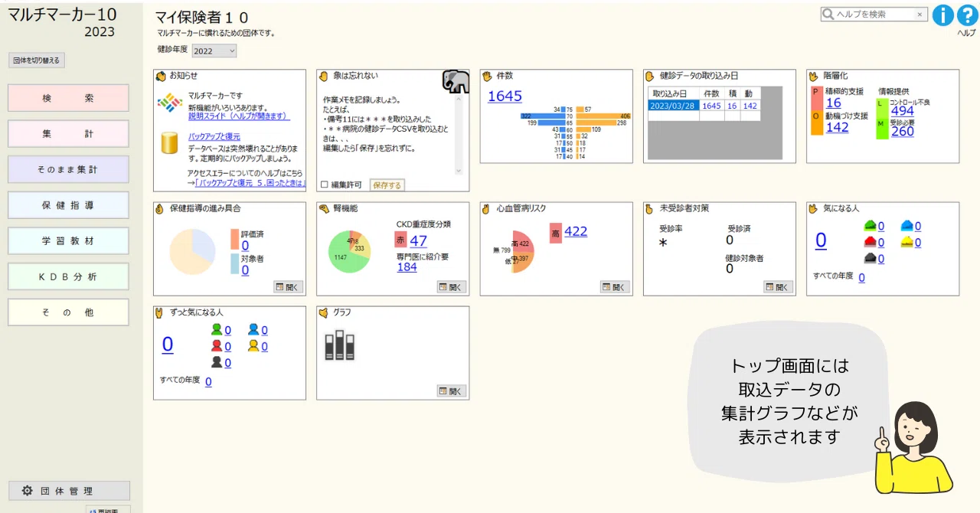This screenshot has height=513, width=980.
Task: Open help with the blue question mark icon
Action: [x=968, y=15]
